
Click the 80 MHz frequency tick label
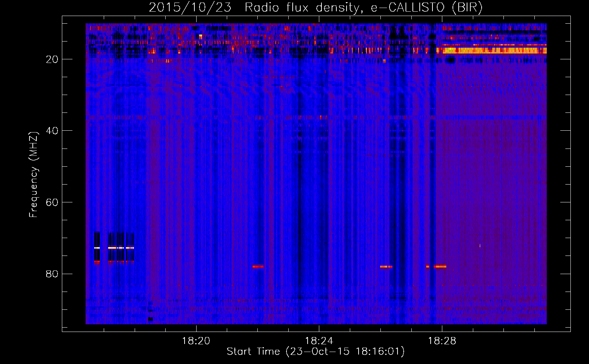coord(52,274)
